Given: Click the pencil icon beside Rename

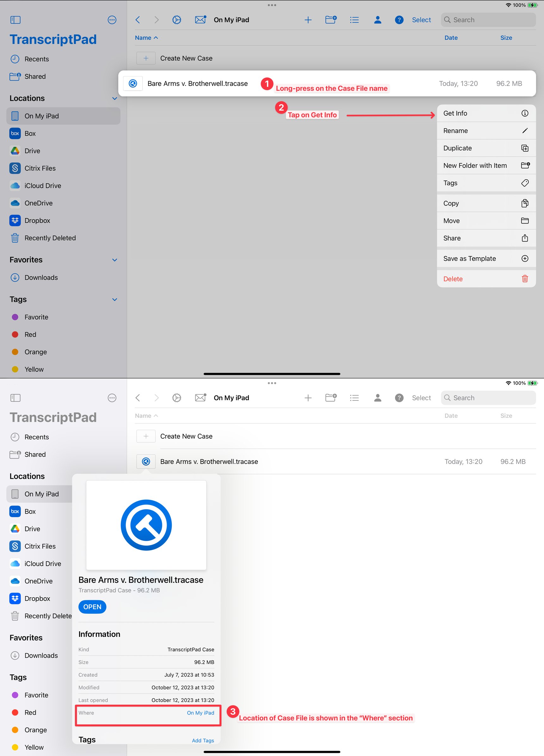Looking at the screenshot, I should (525, 131).
